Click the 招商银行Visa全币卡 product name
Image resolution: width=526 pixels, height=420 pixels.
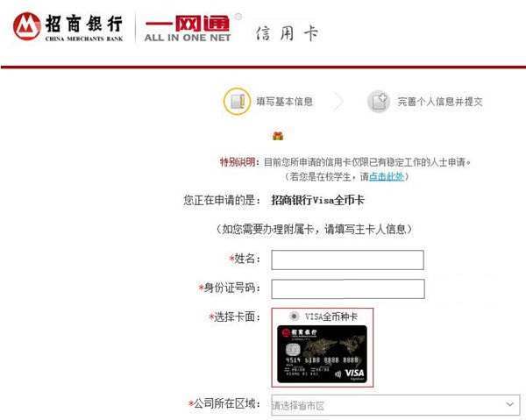(x=317, y=200)
